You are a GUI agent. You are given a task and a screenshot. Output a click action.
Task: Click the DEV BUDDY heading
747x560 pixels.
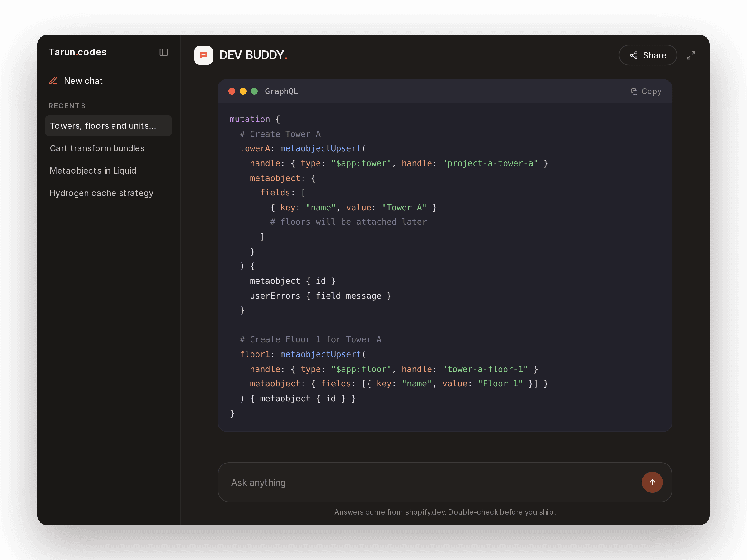pyautogui.click(x=253, y=55)
